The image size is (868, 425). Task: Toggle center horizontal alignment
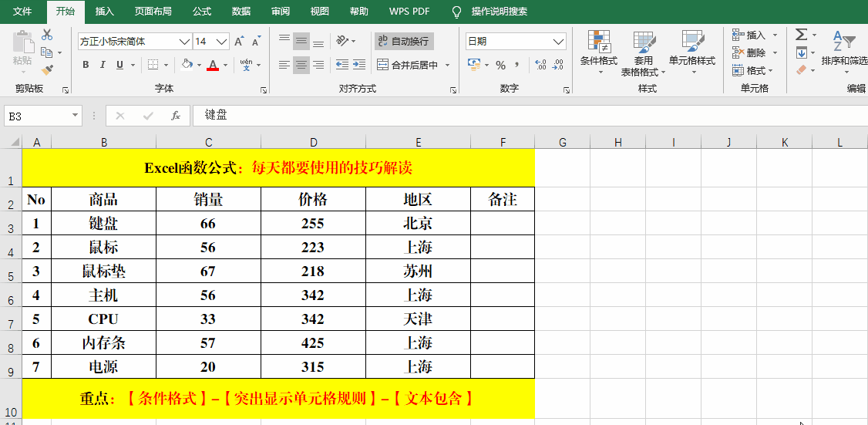301,65
